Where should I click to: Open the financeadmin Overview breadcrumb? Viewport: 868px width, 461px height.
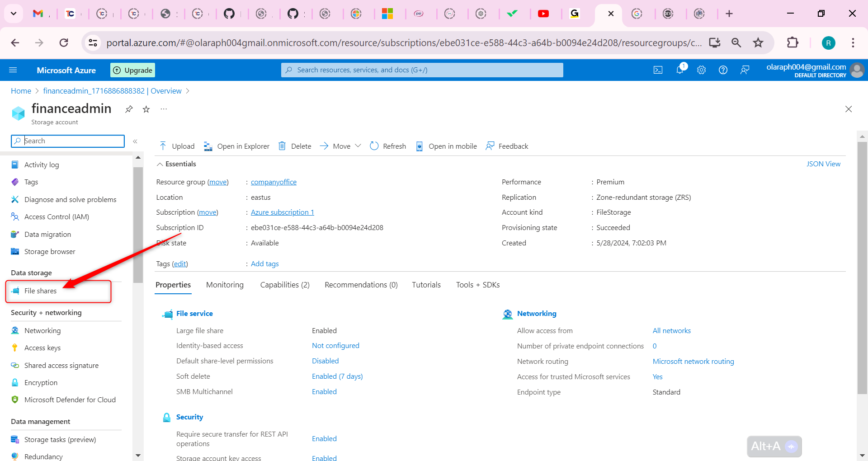pyautogui.click(x=112, y=91)
